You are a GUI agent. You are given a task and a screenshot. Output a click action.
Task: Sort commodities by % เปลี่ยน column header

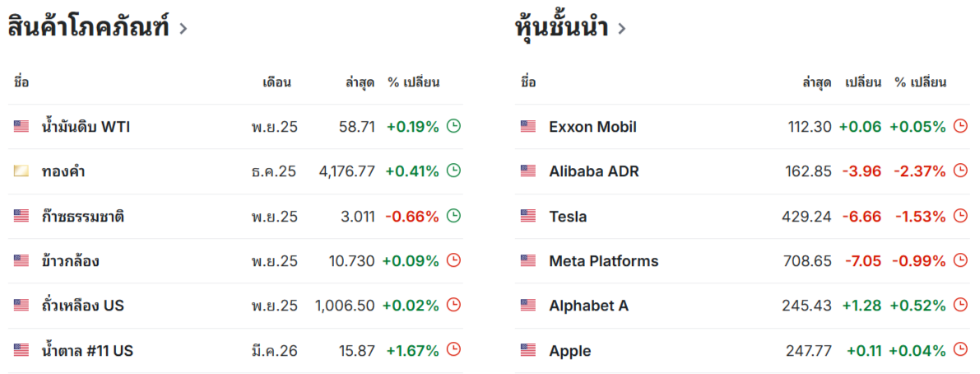[414, 82]
